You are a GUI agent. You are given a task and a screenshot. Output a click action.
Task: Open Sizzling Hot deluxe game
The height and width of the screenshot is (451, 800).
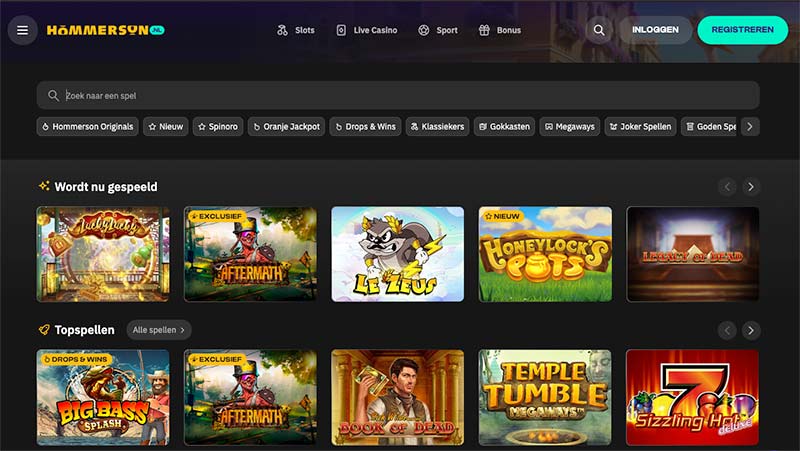click(x=692, y=397)
